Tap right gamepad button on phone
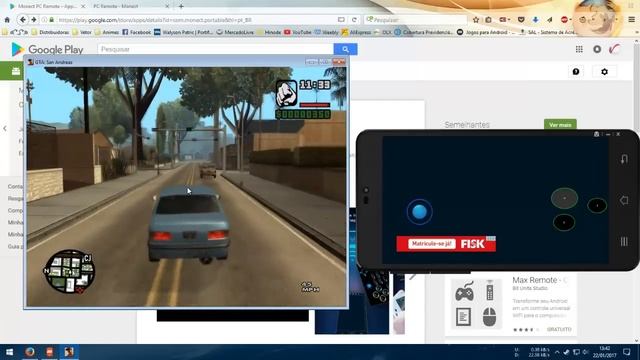 (597, 205)
